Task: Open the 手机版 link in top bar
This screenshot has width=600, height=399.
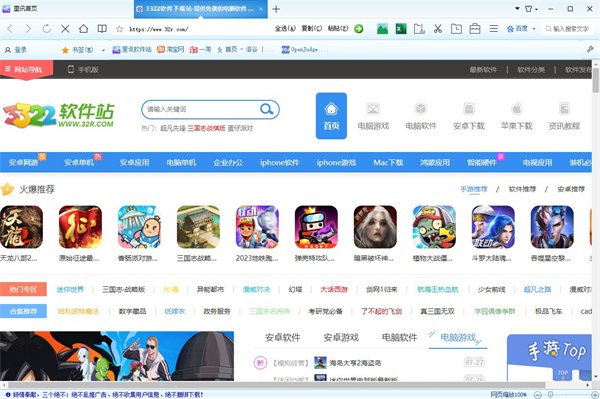Action: point(83,70)
